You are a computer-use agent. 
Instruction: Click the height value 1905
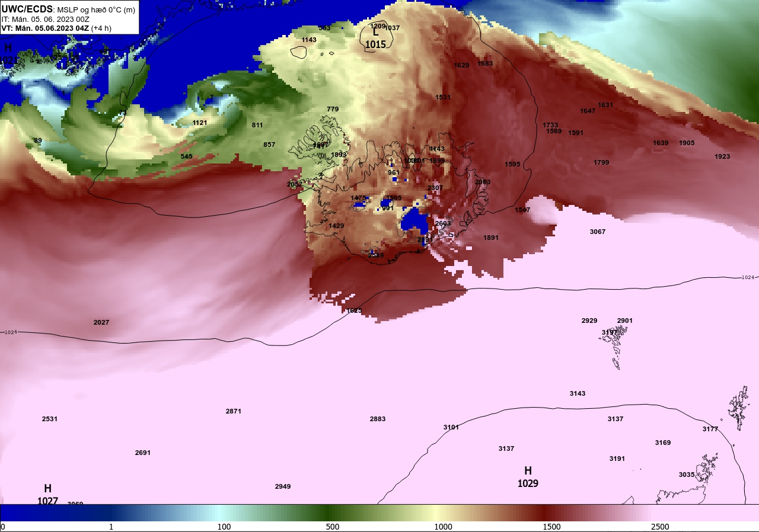tap(687, 143)
